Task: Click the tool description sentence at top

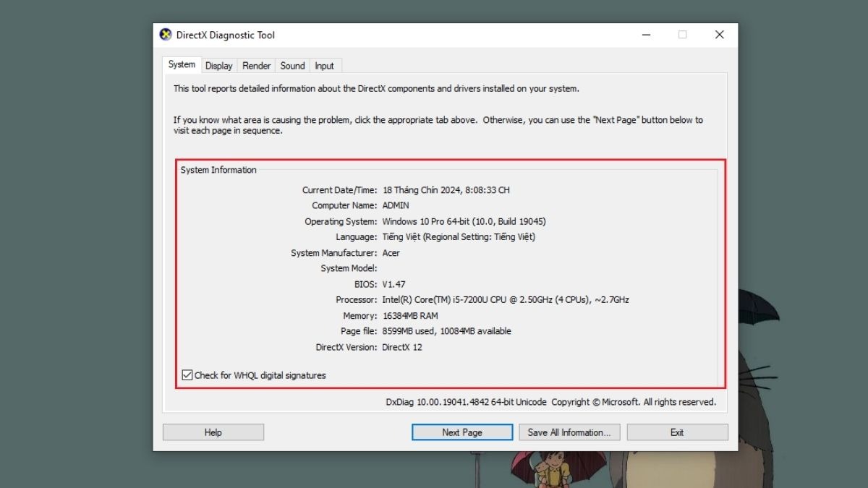Action: pyautogui.click(x=376, y=89)
